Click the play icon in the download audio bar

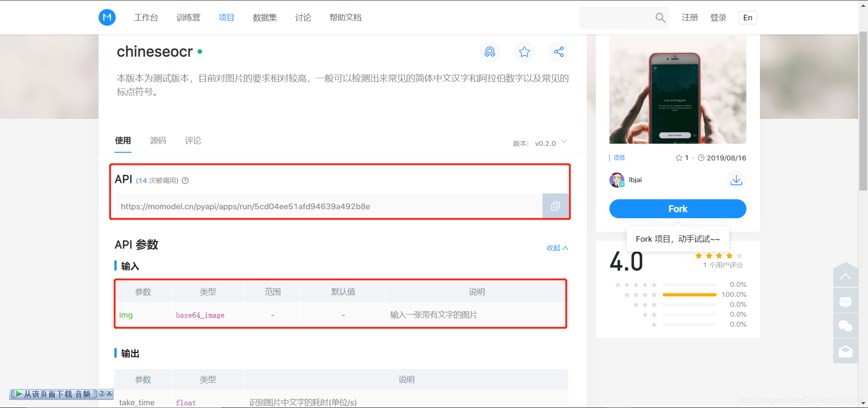point(19,394)
